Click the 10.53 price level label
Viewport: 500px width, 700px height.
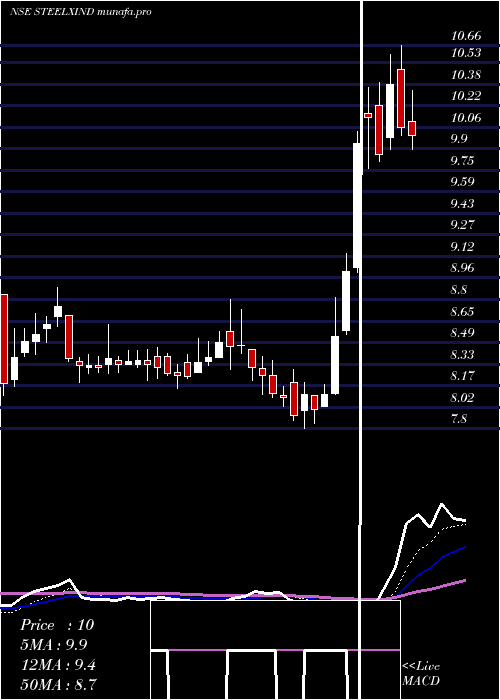(x=466, y=53)
